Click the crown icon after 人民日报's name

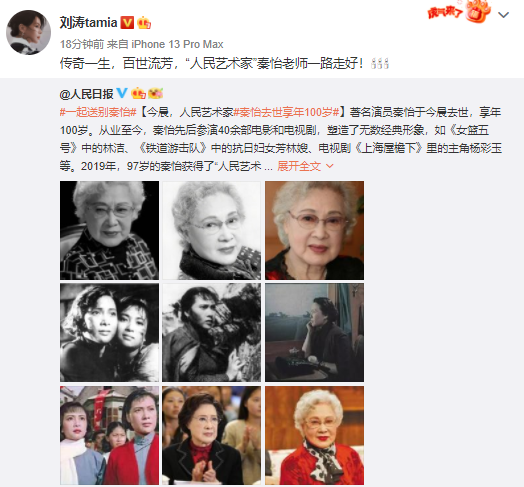pos(138,94)
